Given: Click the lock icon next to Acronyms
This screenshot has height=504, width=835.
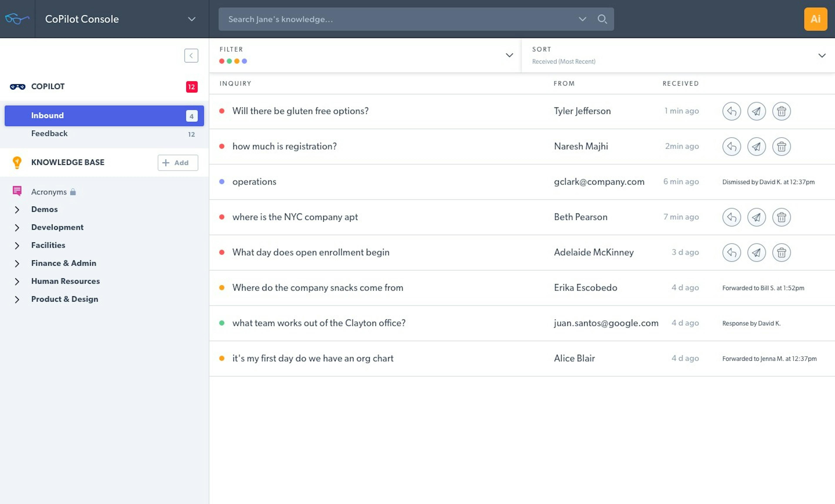Looking at the screenshot, I should [73, 192].
